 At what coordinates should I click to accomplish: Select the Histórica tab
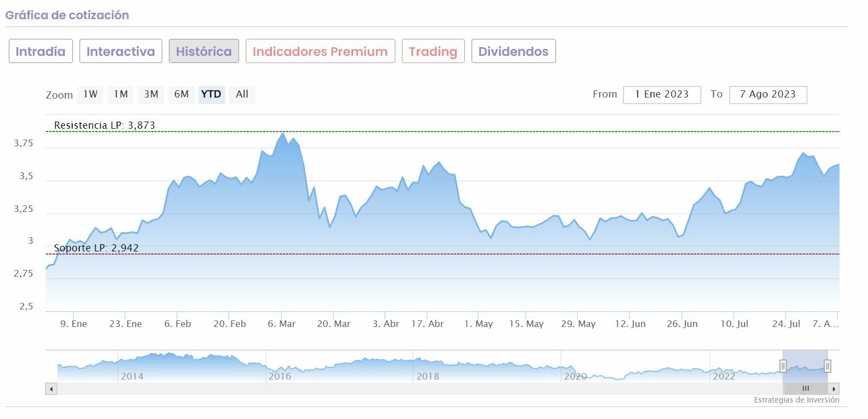203,51
